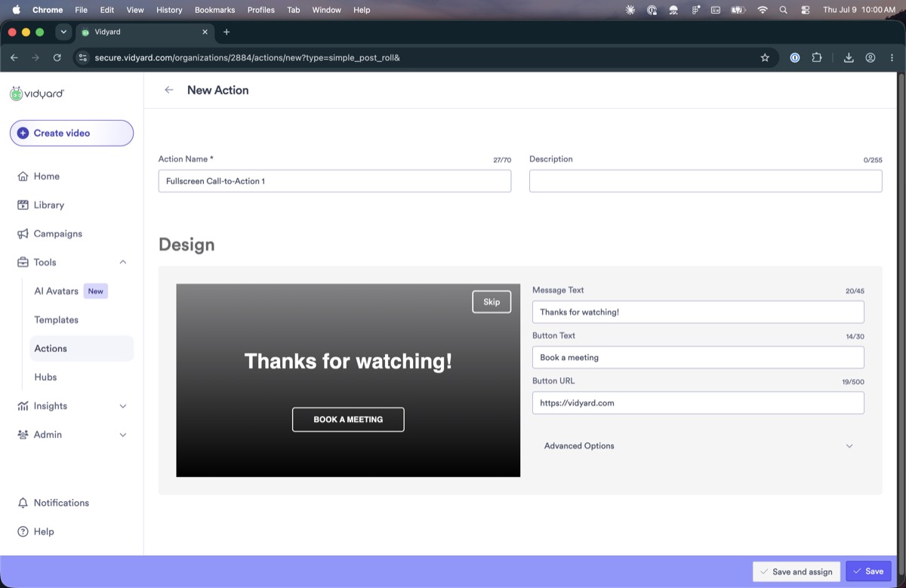Click the Library icon in sidebar
This screenshot has width=906, height=588.
[23, 205]
